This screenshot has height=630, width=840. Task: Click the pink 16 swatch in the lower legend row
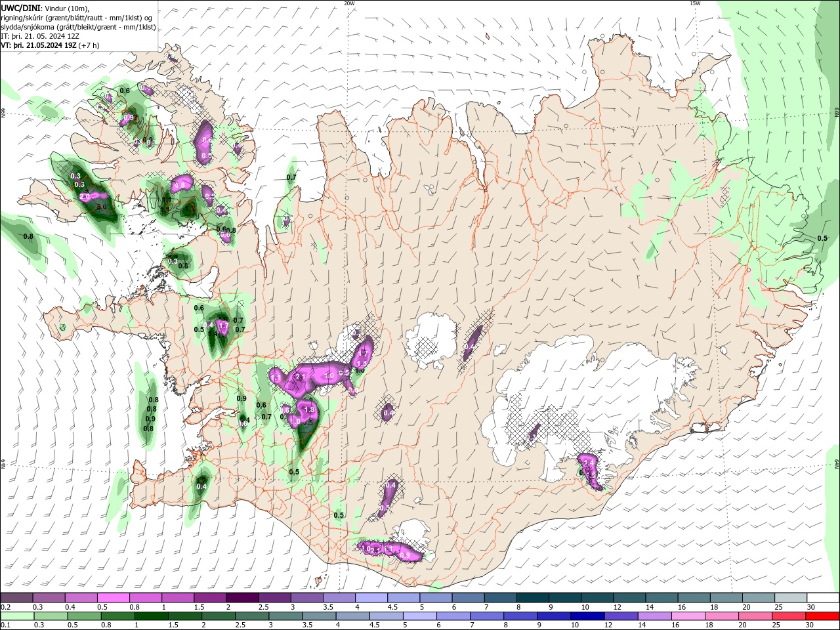pos(688,616)
